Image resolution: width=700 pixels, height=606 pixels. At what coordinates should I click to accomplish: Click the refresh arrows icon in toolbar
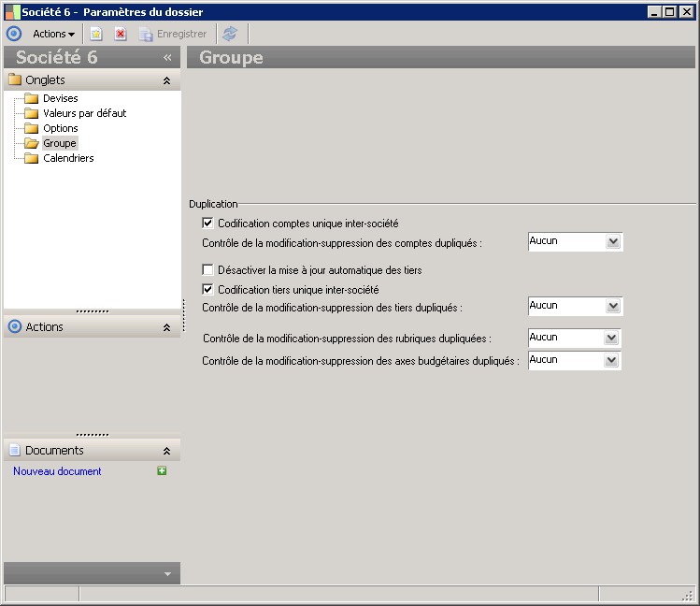[x=230, y=34]
